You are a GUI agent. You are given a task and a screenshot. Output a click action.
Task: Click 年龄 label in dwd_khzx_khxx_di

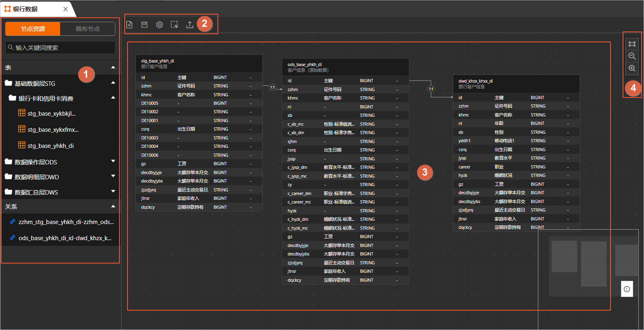[499, 123]
